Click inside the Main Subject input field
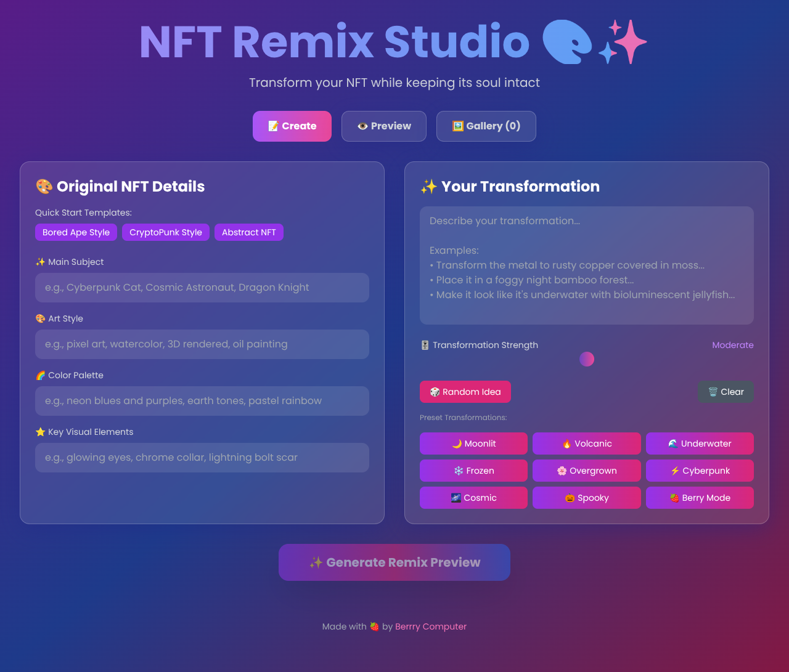This screenshot has width=789, height=672. (x=202, y=288)
